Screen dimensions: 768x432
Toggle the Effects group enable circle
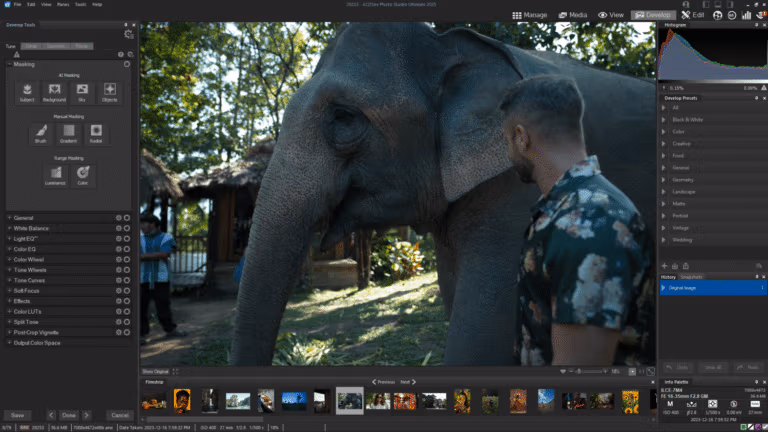pyautogui.click(x=127, y=301)
